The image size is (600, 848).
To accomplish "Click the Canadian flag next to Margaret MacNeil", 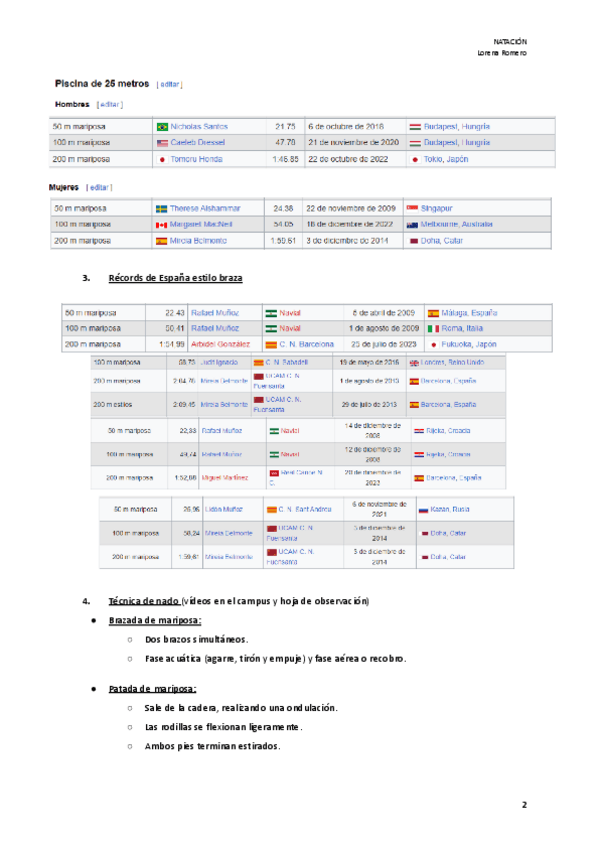I will point(163,225).
